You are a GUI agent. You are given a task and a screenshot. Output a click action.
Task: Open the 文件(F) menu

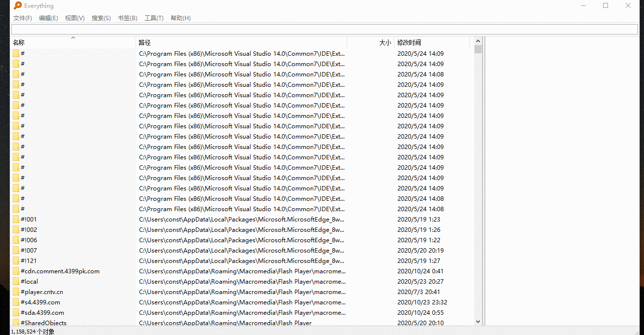(x=23, y=18)
